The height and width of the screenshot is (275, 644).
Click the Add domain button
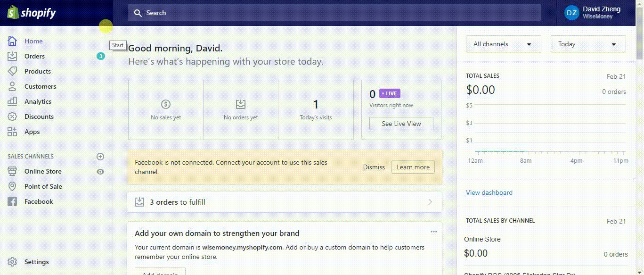pyautogui.click(x=160, y=271)
